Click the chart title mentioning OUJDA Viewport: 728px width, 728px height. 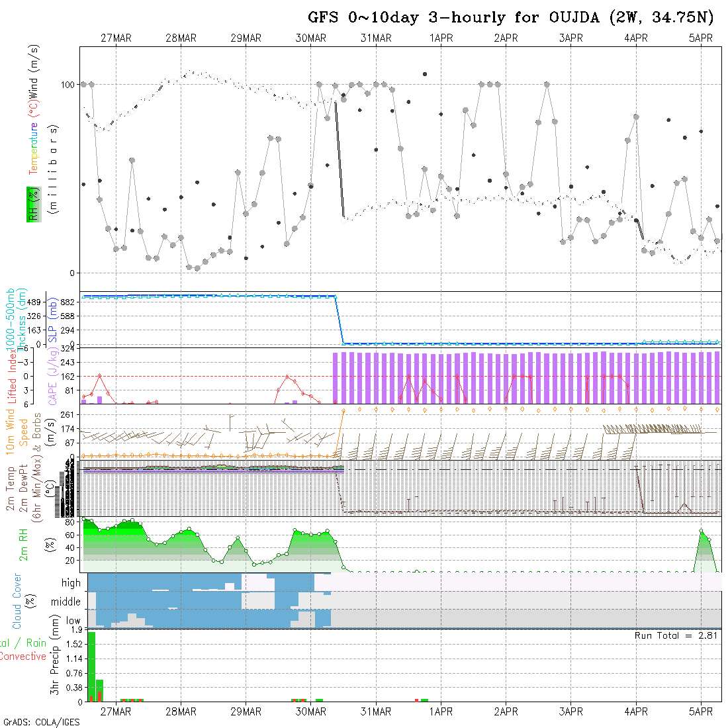click(x=511, y=18)
